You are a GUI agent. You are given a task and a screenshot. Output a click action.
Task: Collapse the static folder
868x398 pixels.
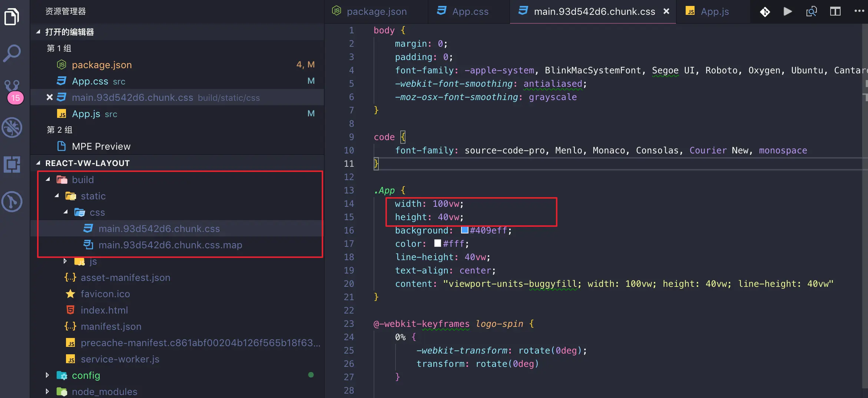coord(57,196)
